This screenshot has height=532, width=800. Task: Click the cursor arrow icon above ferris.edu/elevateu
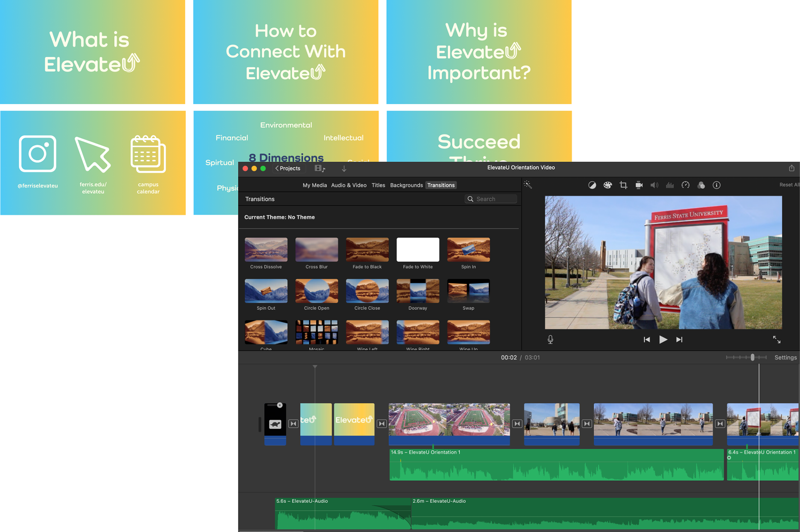(92, 155)
